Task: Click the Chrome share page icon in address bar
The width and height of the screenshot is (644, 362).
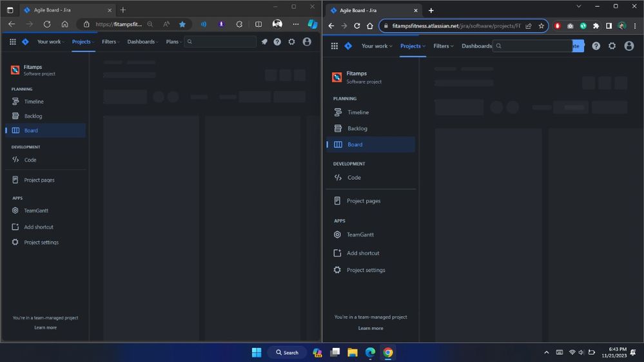Action: 529,26
